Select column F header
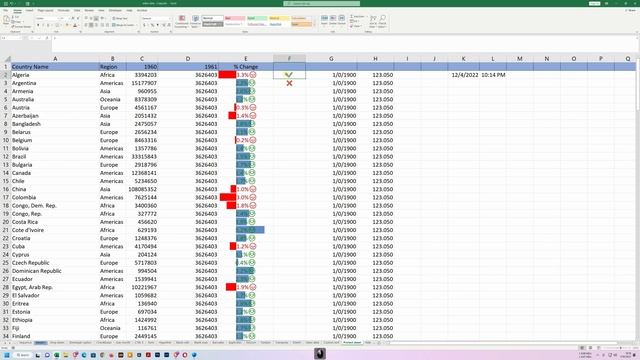This screenshot has width=640, height=360. 289,59
